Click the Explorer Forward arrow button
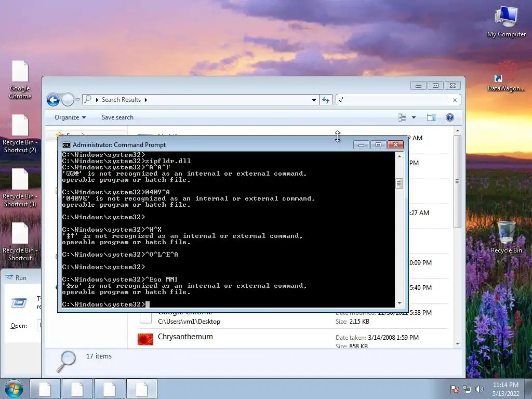The height and width of the screenshot is (399, 532). (68, 100)
